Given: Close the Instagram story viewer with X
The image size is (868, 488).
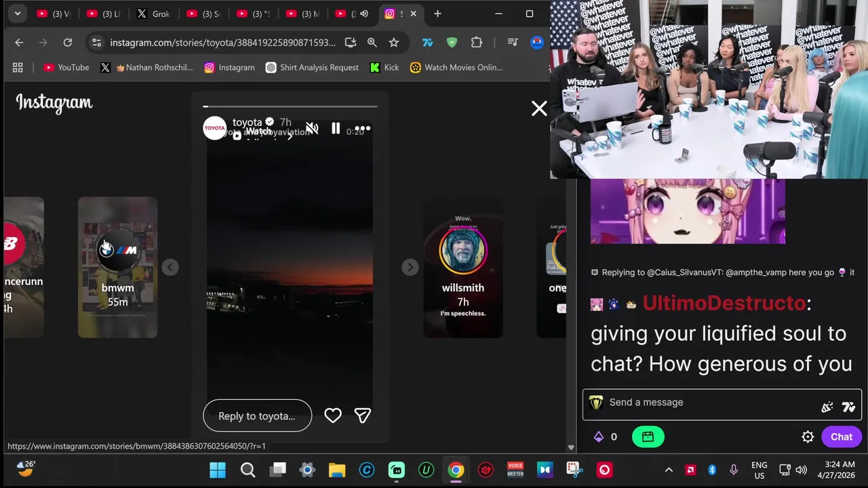Looking at the screenshot, I should point(539,108).
